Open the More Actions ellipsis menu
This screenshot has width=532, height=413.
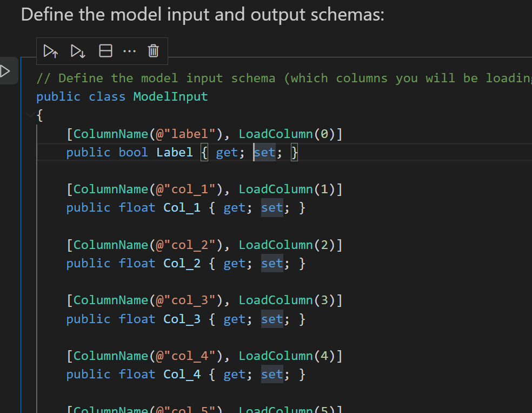tap(129, 51)
